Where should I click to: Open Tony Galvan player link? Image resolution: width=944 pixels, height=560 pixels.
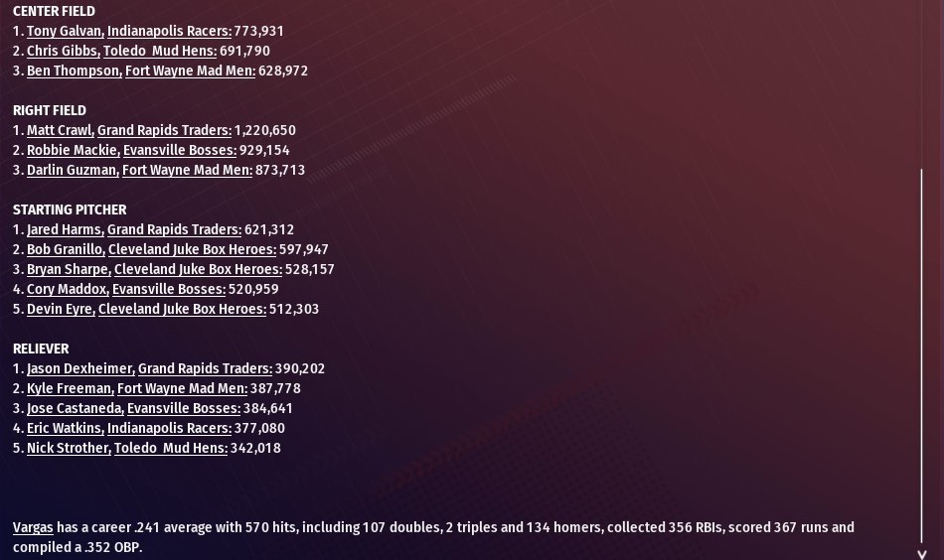click(65, 32)
